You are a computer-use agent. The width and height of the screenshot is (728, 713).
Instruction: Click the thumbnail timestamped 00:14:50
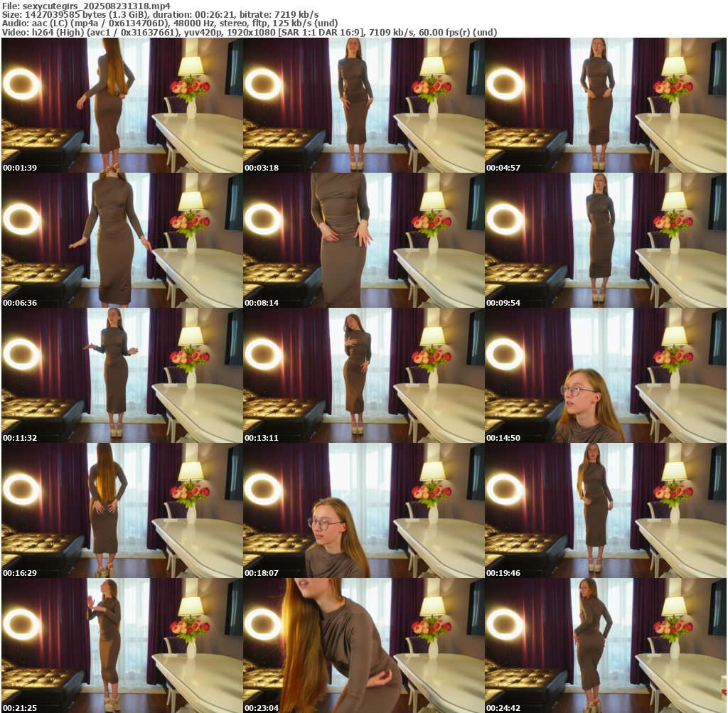click(x=606, y=375)
